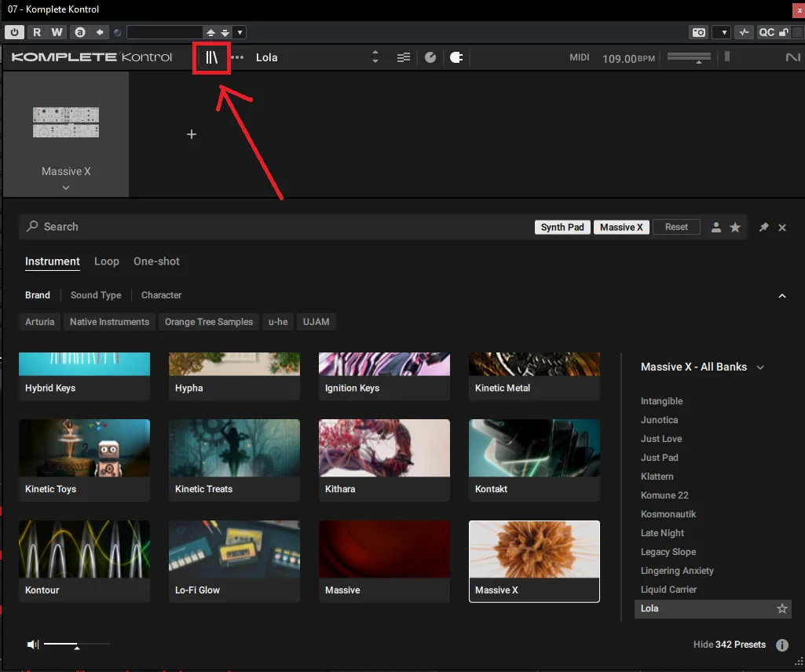This screenshot has width=805, height=672.
Task: Select the Sound Type filter tab
Action: pyautogui.click(x=96, y=295)
